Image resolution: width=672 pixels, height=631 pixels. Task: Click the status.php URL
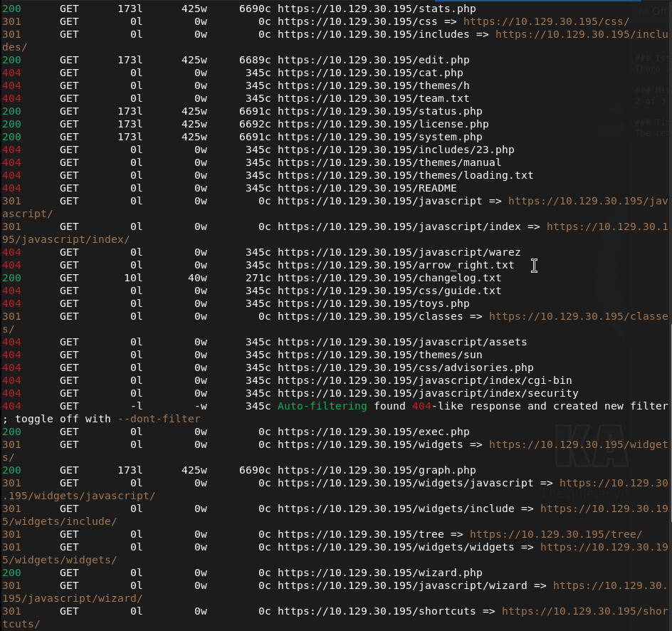(380, 111)
